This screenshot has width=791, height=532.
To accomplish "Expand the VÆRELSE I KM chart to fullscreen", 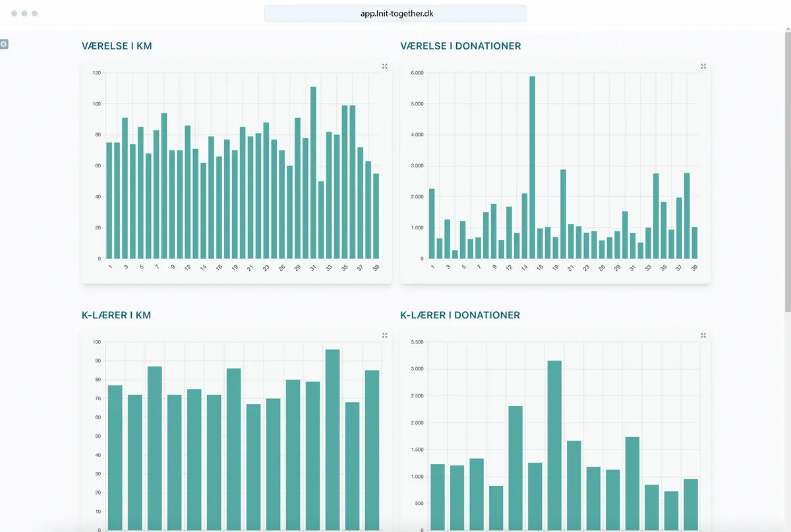I will [385, 66].
